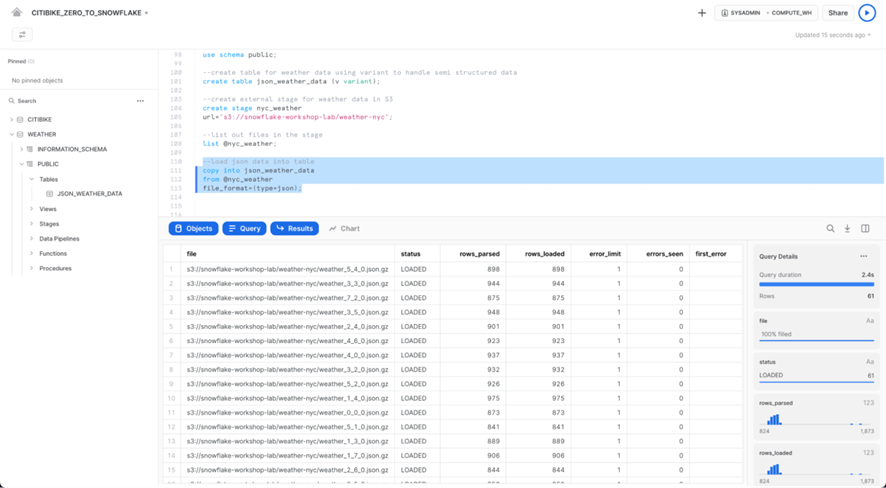
Task: Open the SYSADMIN COMPUTE_WH role selector
Action: (767, 13)
